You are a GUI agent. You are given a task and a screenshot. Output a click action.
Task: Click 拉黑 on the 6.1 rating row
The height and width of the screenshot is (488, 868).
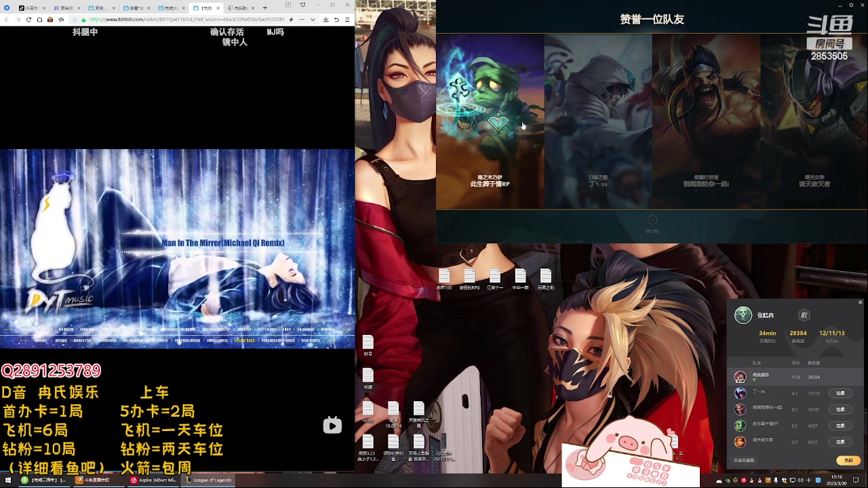coord(840,409)
